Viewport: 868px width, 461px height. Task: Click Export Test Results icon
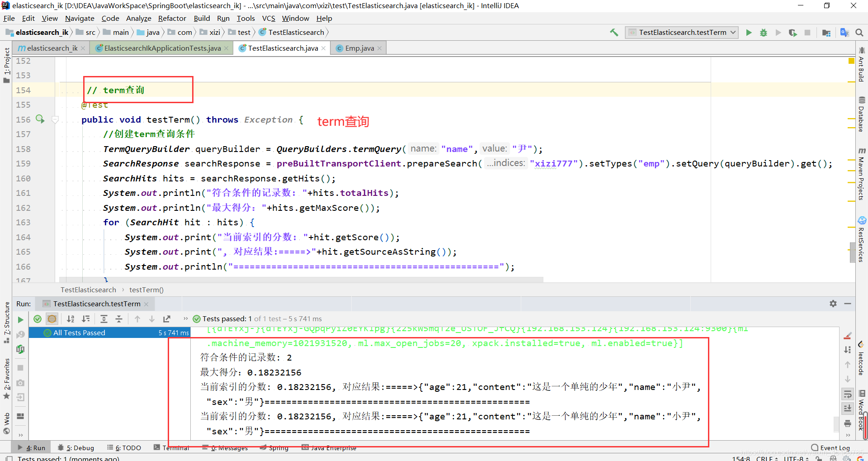tap(167, 318)
